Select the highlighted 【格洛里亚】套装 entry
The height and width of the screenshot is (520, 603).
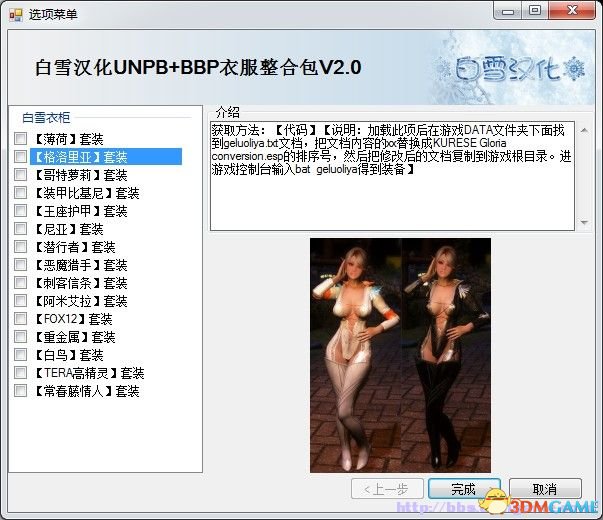pyautogui.click(x=106, y=157)
